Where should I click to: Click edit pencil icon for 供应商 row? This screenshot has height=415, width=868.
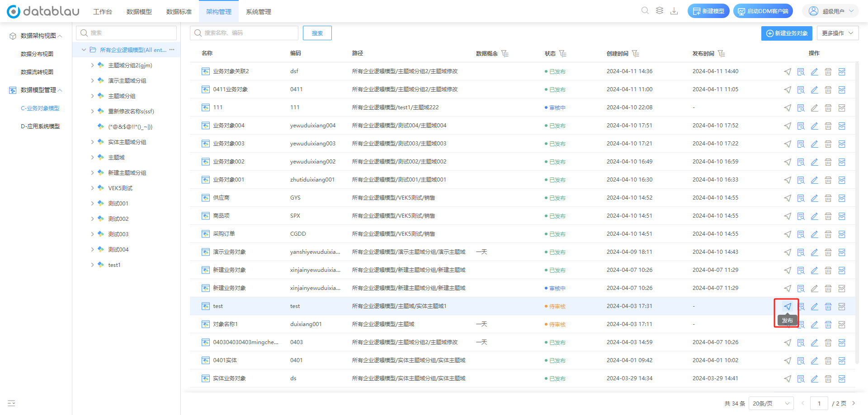tap(815, 198)
